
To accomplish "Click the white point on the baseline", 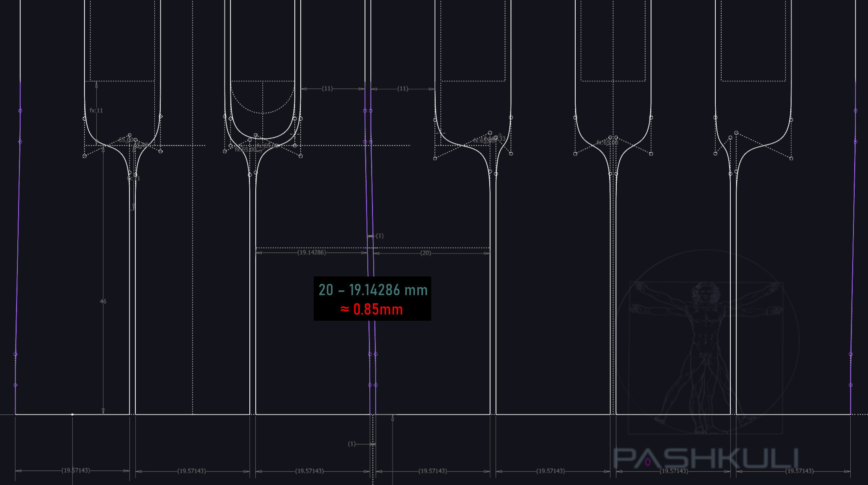I will coord(72,414).
